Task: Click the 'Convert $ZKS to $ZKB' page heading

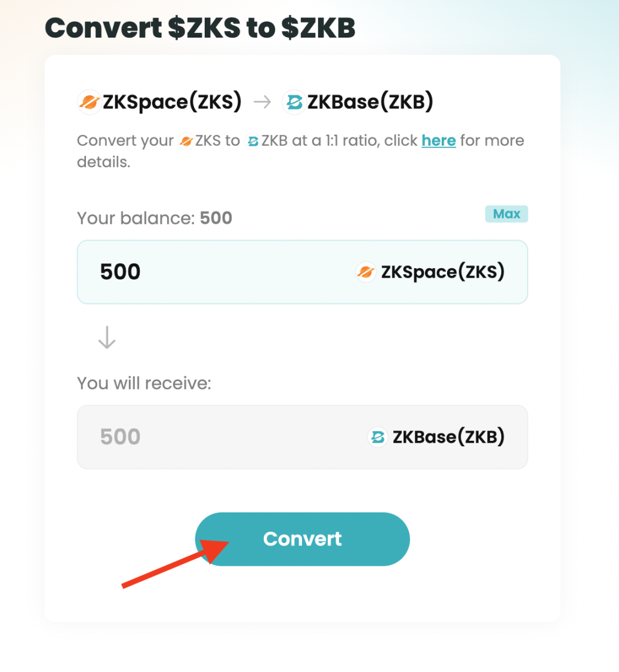Action: pos(200,28)
